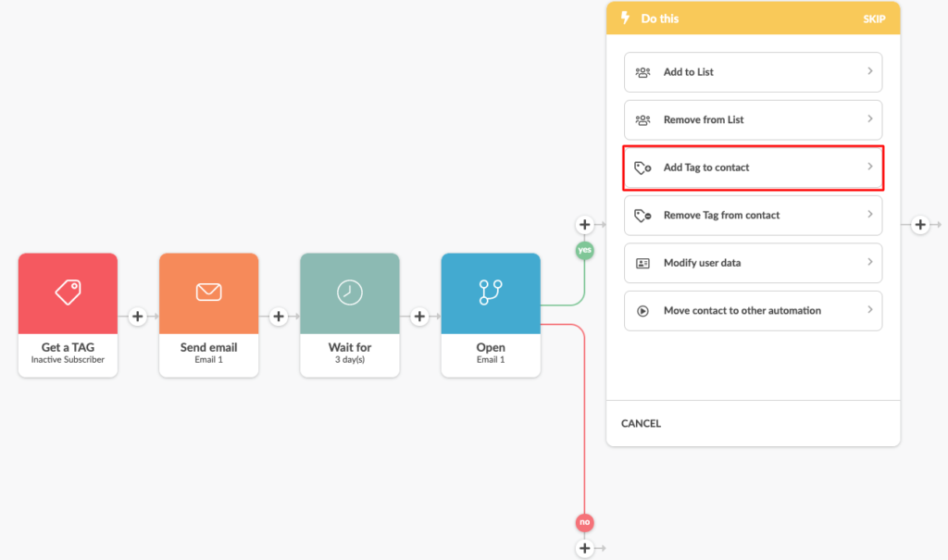Click the red no branch marker
Screen dimensions: 948x560
[585, 522]
